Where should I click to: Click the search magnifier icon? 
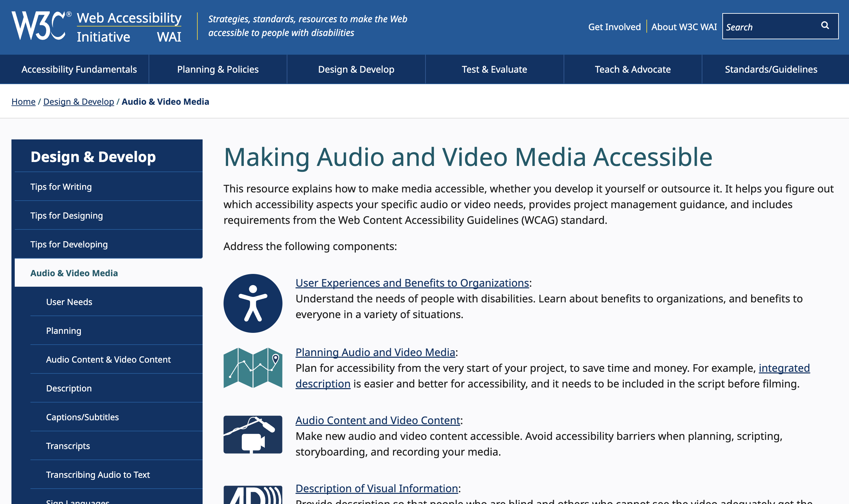click(x=824, y=26)
